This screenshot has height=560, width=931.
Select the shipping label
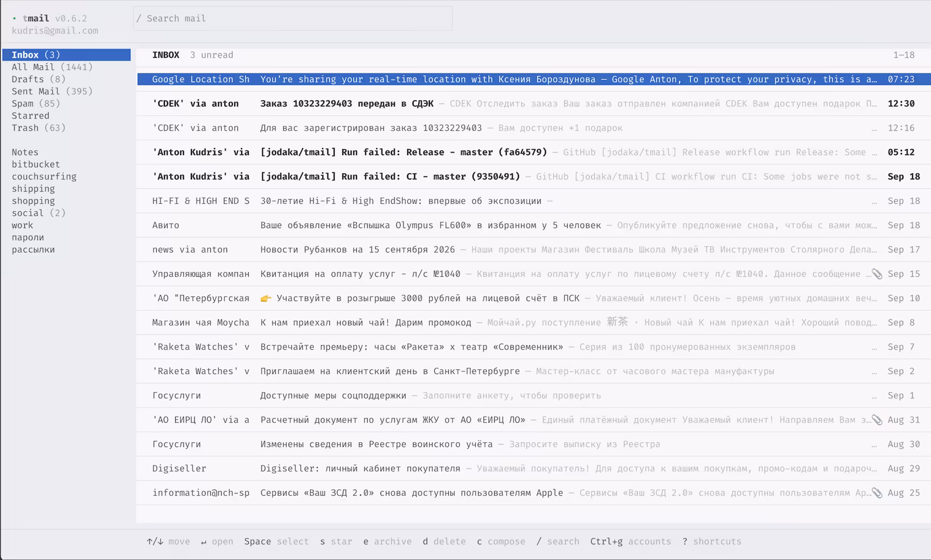pyautogui.click(x=33, y=189)
